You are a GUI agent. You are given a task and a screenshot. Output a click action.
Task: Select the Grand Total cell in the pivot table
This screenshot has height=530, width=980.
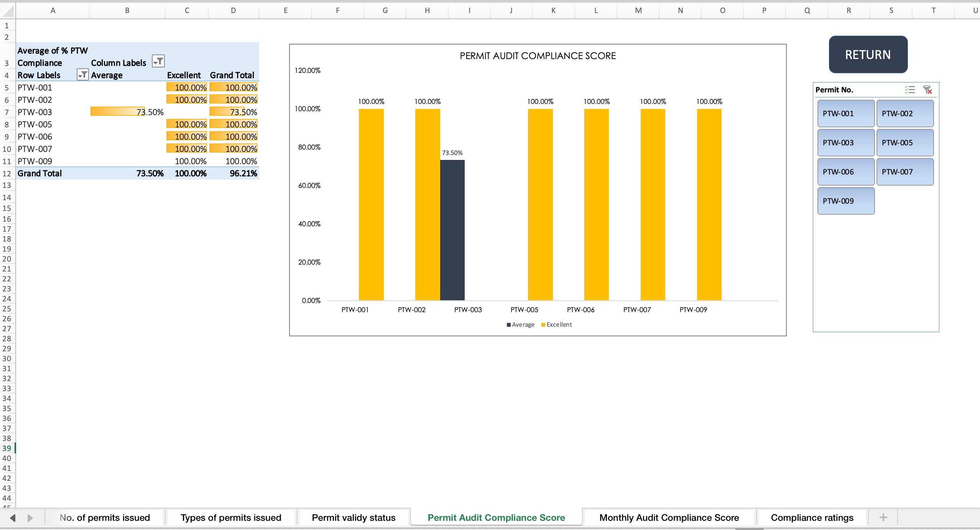39,173
